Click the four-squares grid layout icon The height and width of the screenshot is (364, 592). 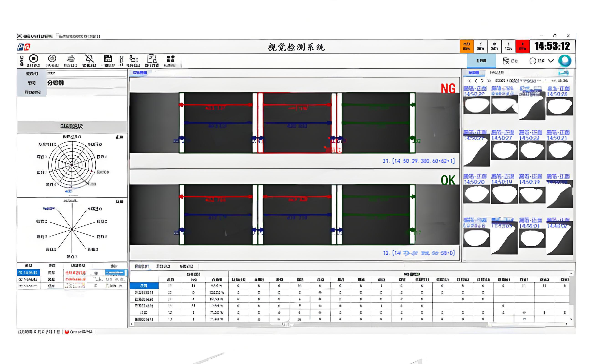point(170,59)
